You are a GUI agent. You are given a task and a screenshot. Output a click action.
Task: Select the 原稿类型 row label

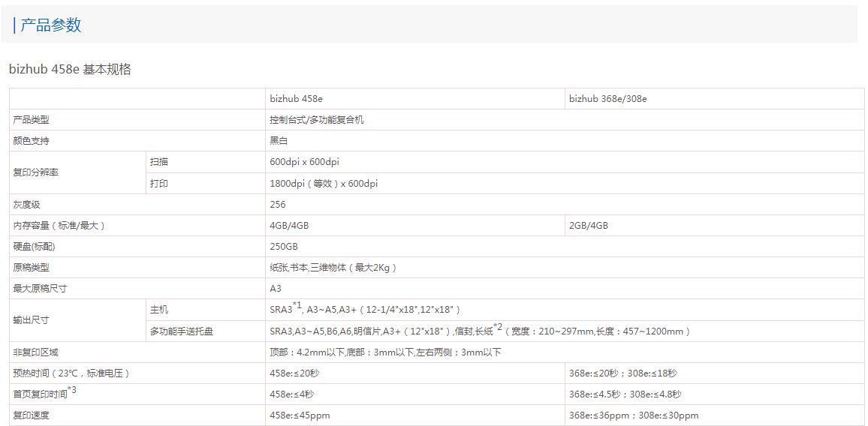point(31,267)
